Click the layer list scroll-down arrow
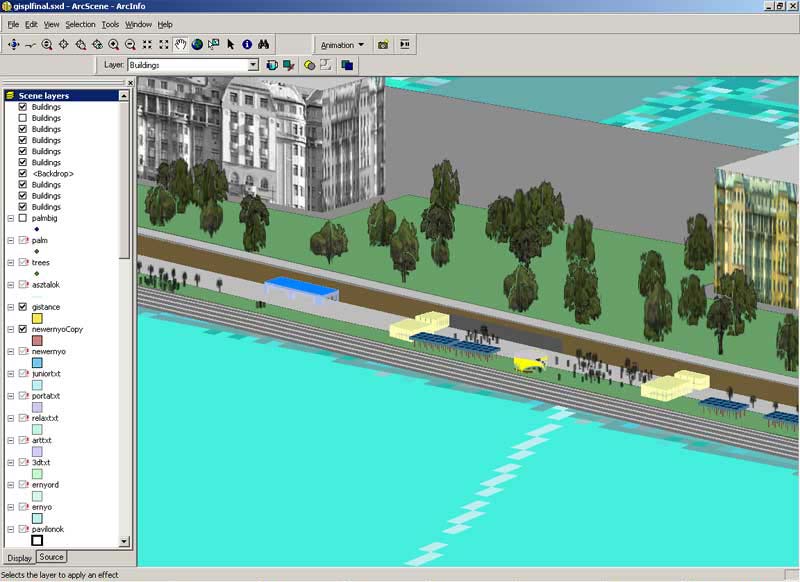 125,541
